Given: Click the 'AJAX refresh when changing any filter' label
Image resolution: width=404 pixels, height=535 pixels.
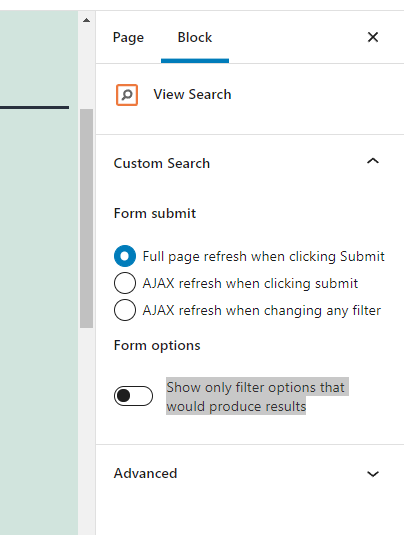Looking at the screenshot, I should pyautogui.click(x=261, y=310).
